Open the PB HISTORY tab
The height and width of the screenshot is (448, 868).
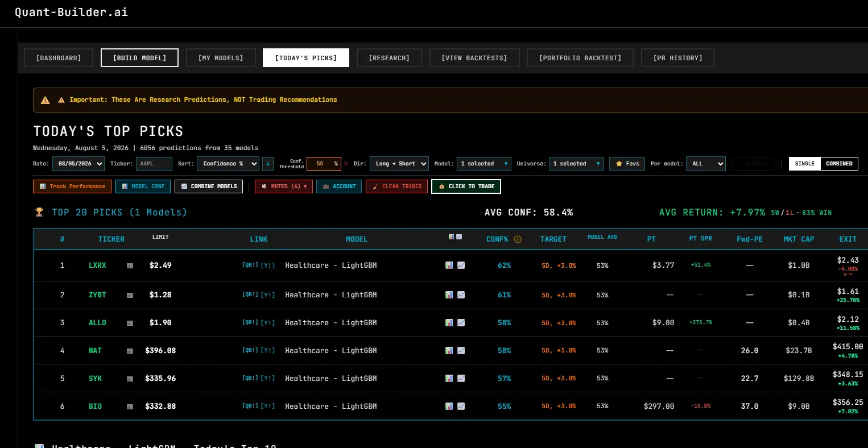pos(678,58)
